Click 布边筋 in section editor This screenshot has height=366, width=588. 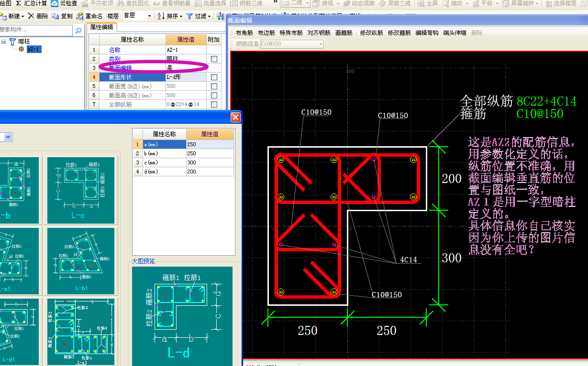point(266,33)
